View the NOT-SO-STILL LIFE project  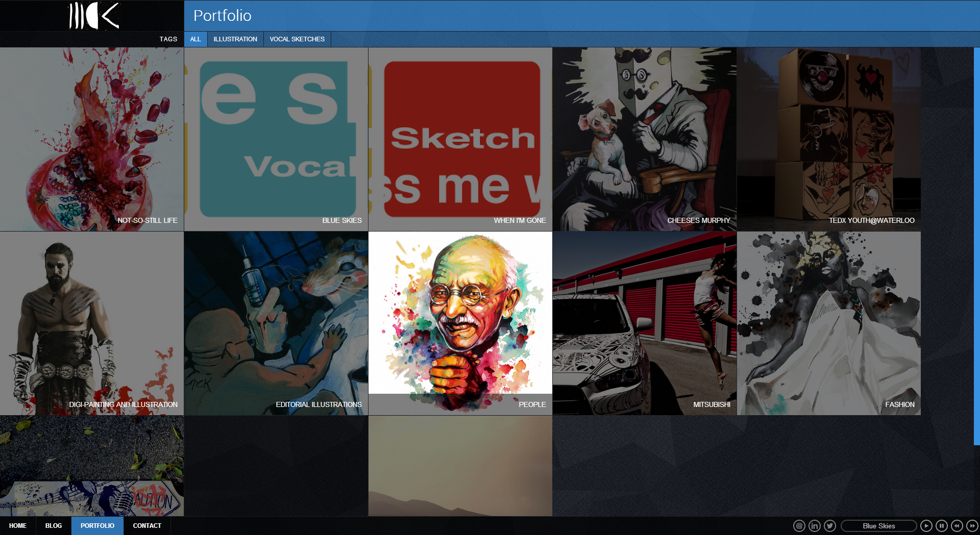pyautogui.click(x=92, y=139)
